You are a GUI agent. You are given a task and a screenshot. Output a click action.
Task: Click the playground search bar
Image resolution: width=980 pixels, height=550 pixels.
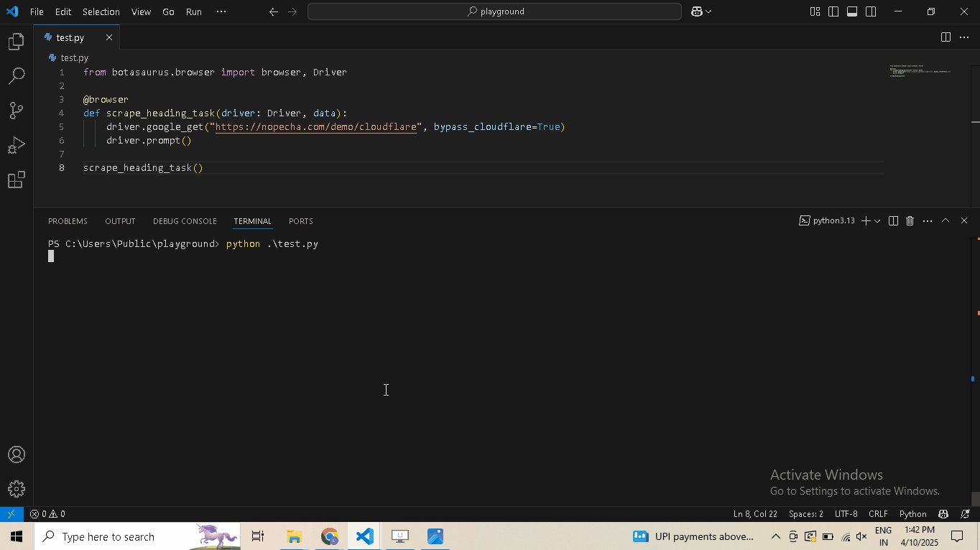pyautogui.click(x=494, y=11)
